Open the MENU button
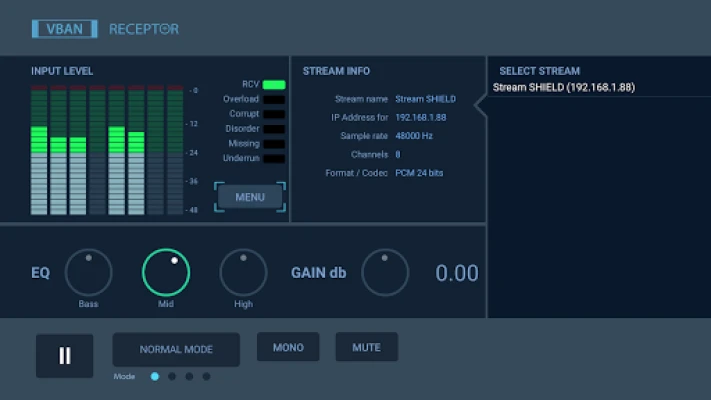Viewport: 711px width, 400px height. 250,197
